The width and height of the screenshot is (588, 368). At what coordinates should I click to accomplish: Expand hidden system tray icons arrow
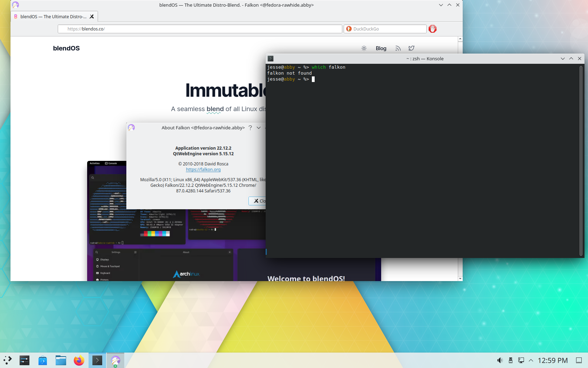click(531, 360)
